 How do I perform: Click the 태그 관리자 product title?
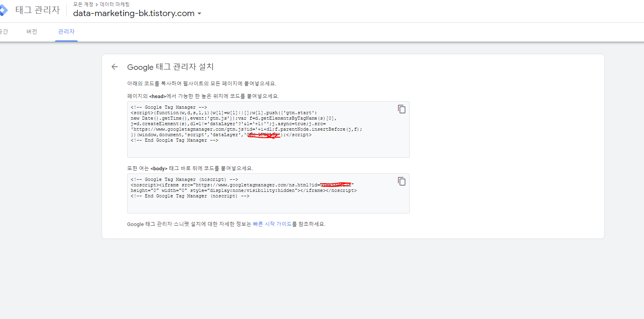pyautogui.click(x=38, y=10)
